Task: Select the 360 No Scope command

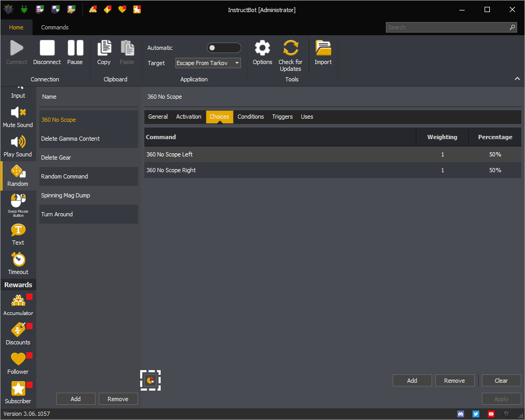Action: (88, 120)
